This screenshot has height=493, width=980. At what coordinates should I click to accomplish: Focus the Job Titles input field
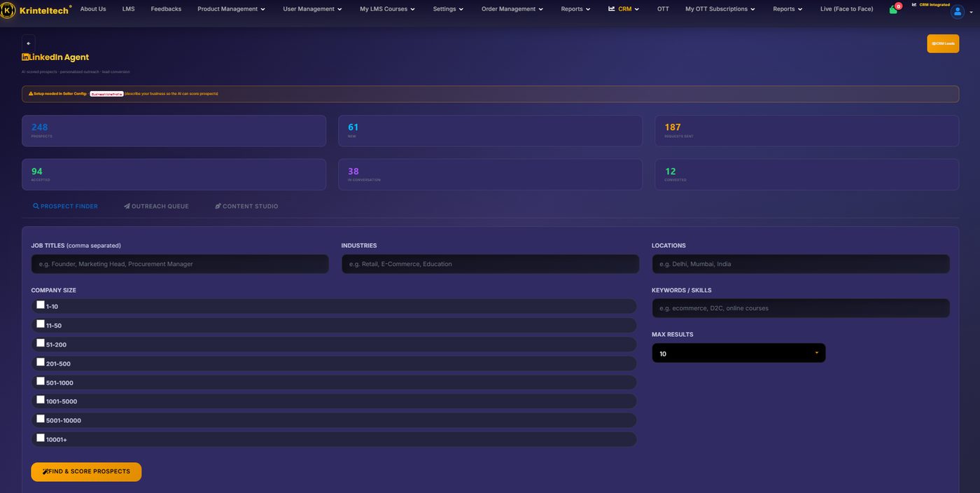pos(180,264)
